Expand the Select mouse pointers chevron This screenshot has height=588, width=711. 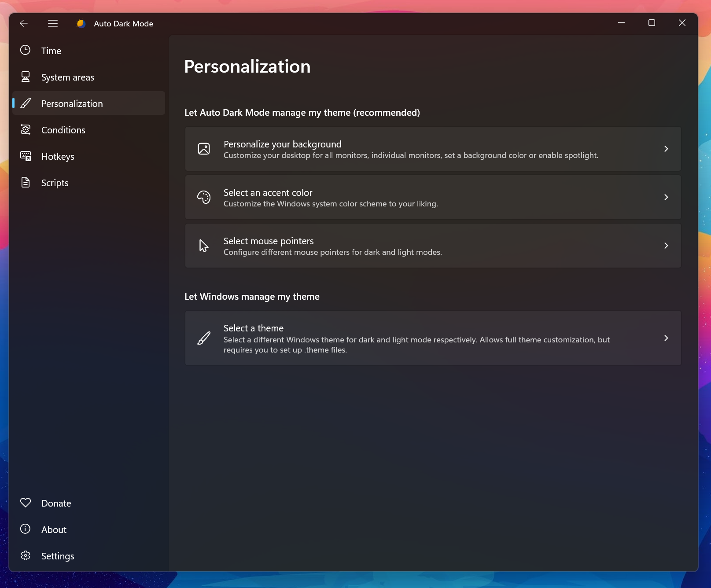666,246
